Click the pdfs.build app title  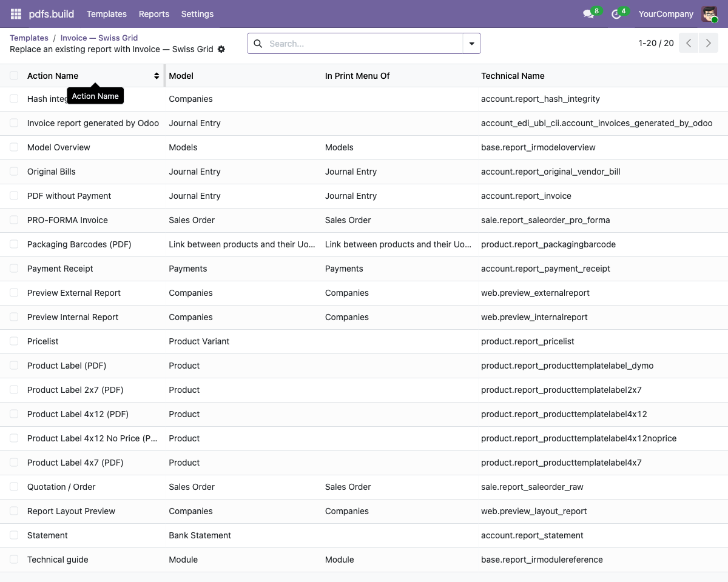tap(52, 14)
